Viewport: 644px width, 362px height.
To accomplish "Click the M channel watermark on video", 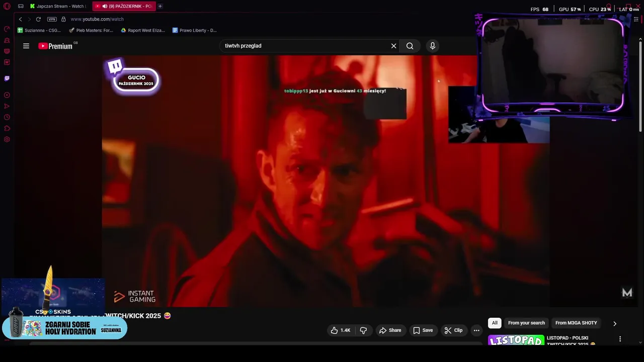I will pyautogui.click(x=627, y=293).
